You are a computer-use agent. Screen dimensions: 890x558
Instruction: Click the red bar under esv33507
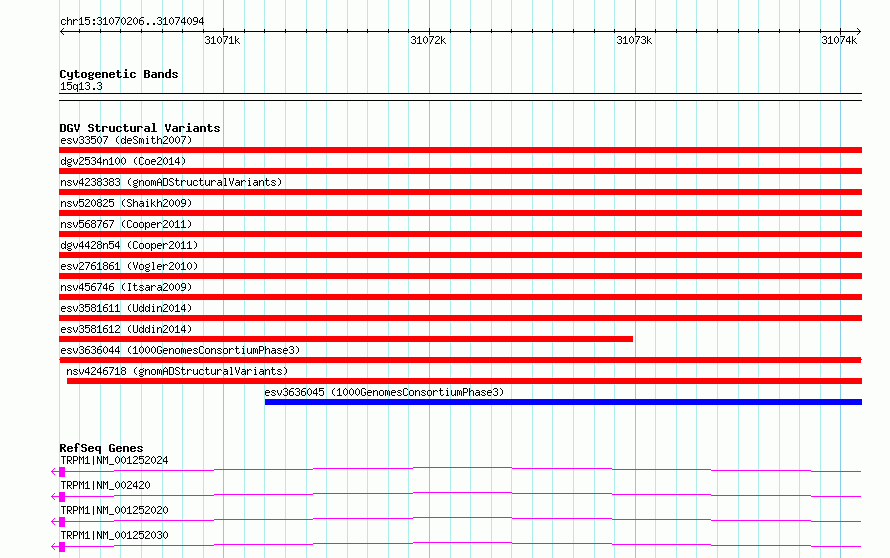click(460, 150)
